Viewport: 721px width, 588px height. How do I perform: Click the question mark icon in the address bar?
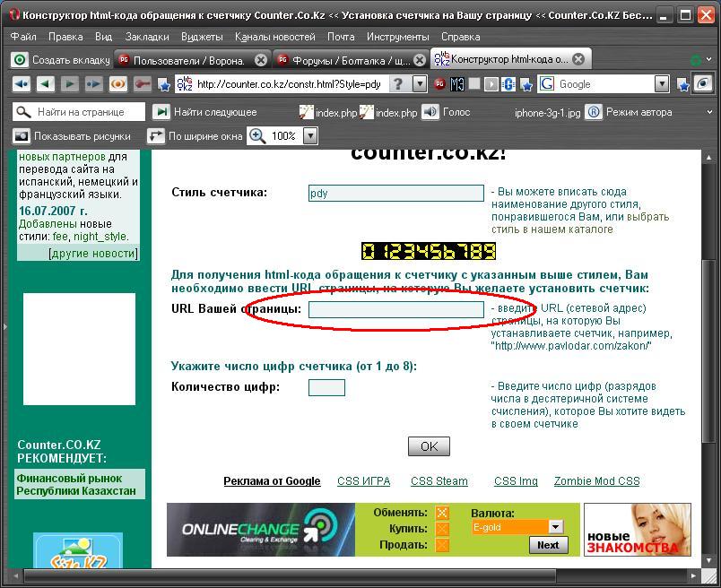399,84
